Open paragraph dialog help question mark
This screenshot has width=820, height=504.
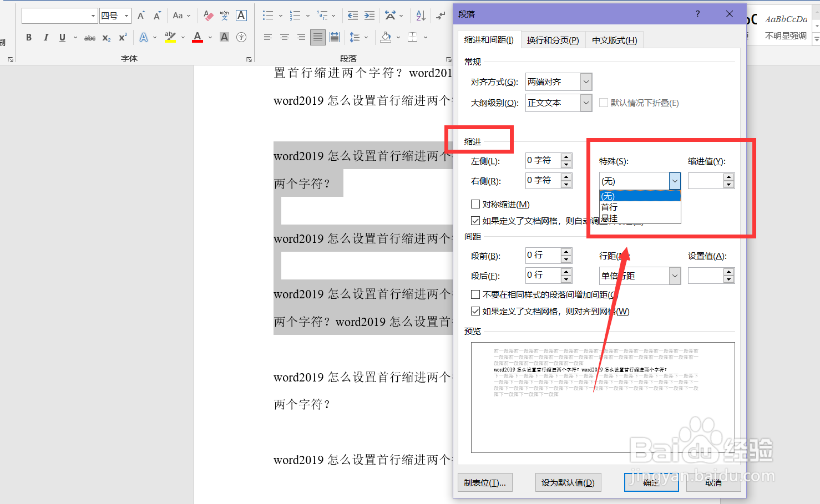pyautogui.click(x=697, y=14)
